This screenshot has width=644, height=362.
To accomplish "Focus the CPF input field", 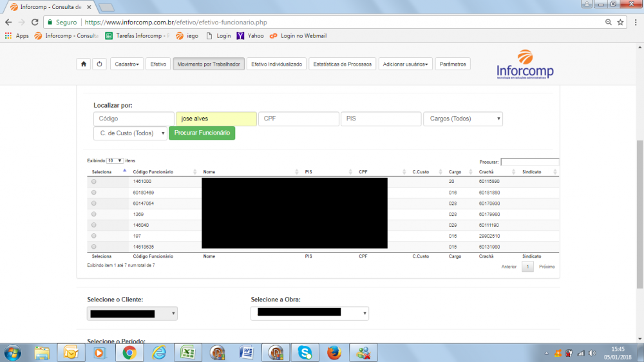I will 299,119.
